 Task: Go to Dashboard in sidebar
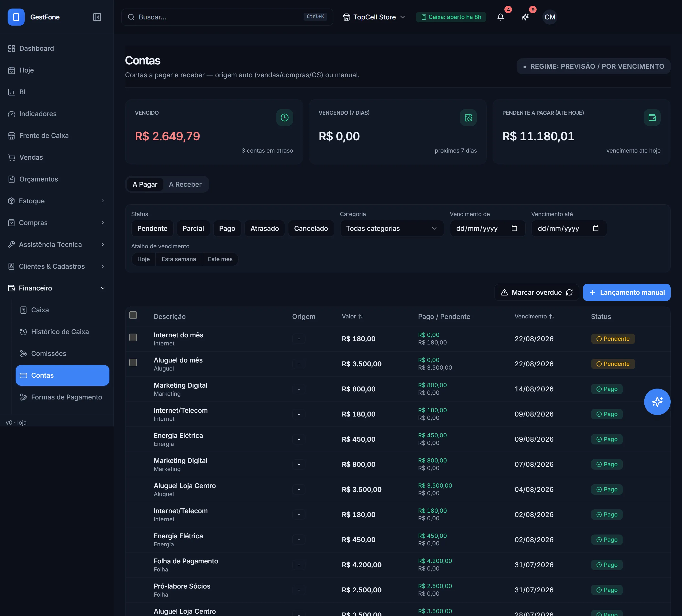tap(57, 48)
